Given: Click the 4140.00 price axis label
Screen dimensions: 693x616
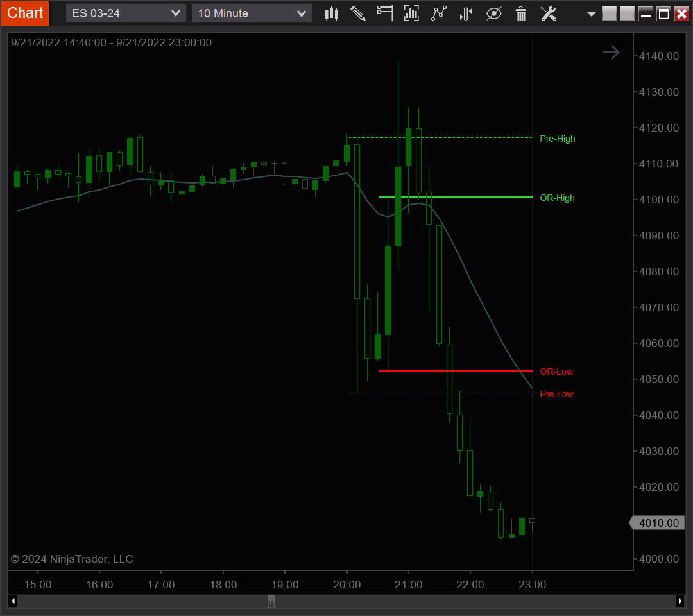Looking at the screenshot, I should pyautogui.click(x=658, y=56).
